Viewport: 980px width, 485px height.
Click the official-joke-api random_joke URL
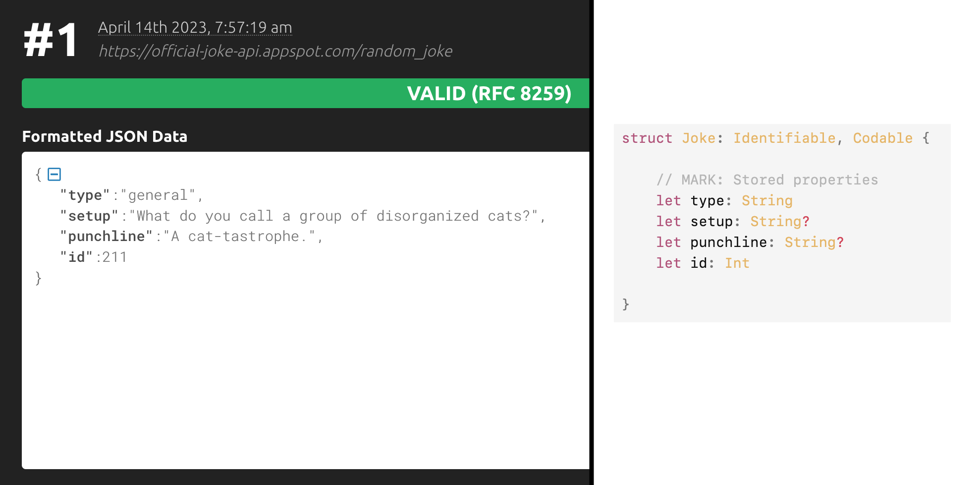[x=275, y=52]
